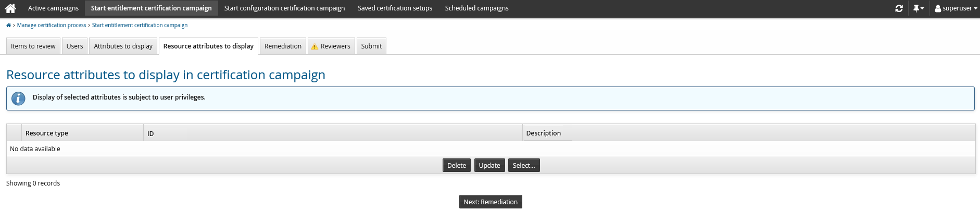The height and width of the screenshot is (210, 980).
Task: Click the info icon in the notice box
Action: pos(18,98)
